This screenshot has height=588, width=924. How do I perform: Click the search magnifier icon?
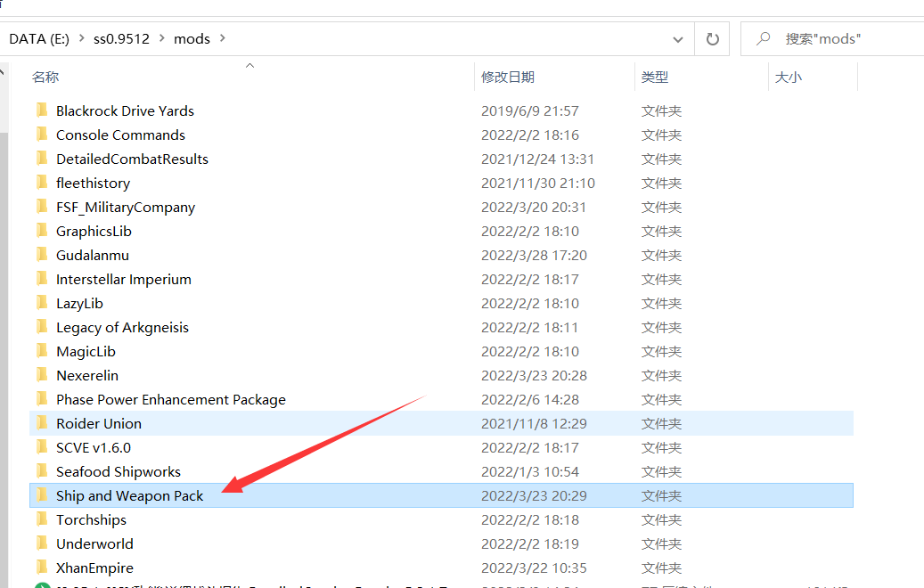(x=763, y=39)
